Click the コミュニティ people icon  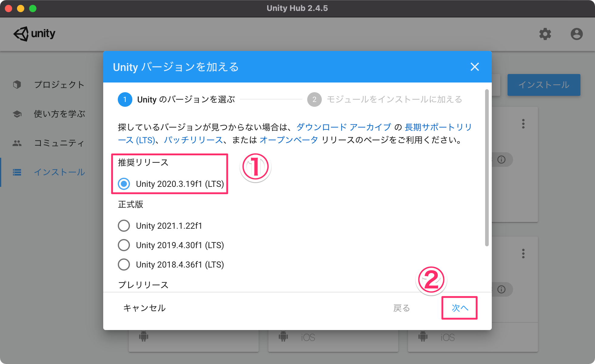(x=17, y=143)
